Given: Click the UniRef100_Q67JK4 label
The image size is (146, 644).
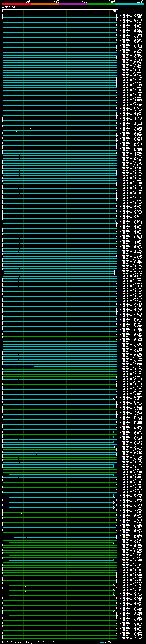Looking at the screenshot, I should tap(131, 598).
